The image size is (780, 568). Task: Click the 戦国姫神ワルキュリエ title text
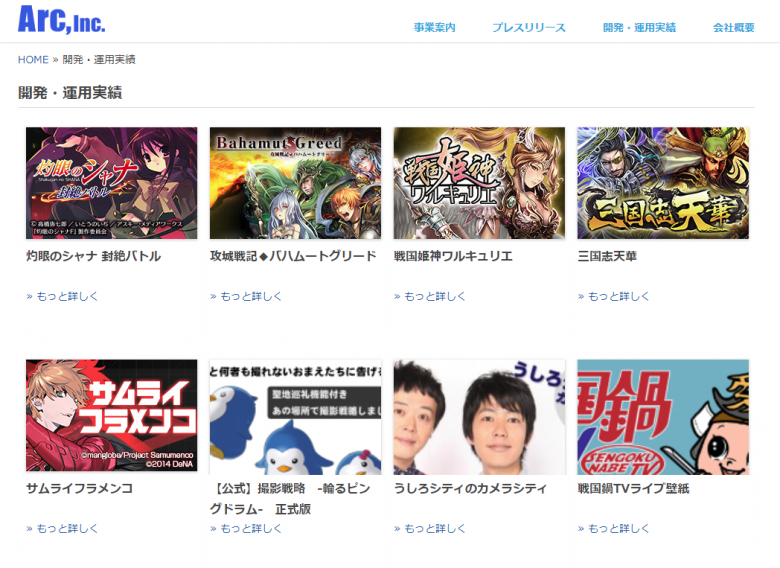tap(453, 256)
